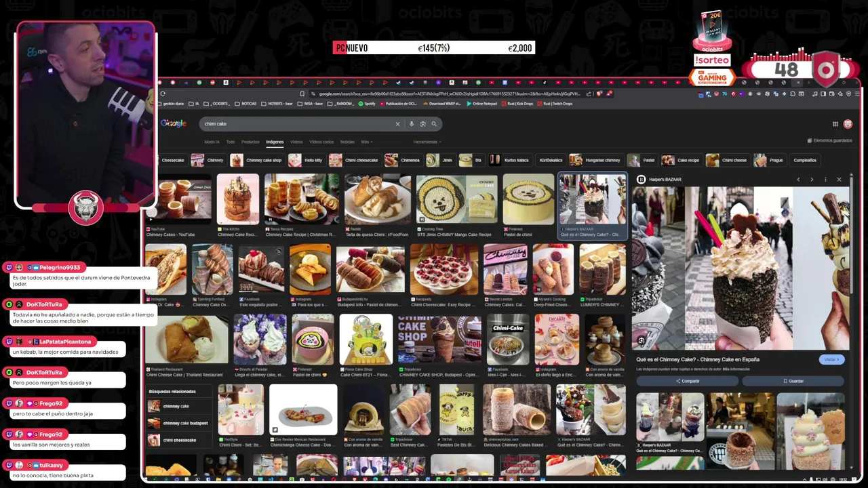Open the Rust | Twitch Drops bookmark
The height and width of the screenshot is (488, 868).
click(x=555, y=104)
